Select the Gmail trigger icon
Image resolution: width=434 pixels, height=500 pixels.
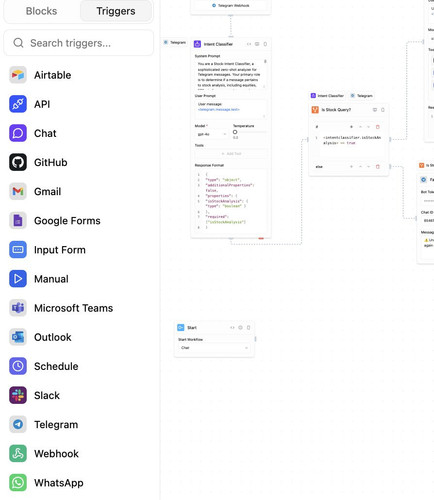[18, 191]
